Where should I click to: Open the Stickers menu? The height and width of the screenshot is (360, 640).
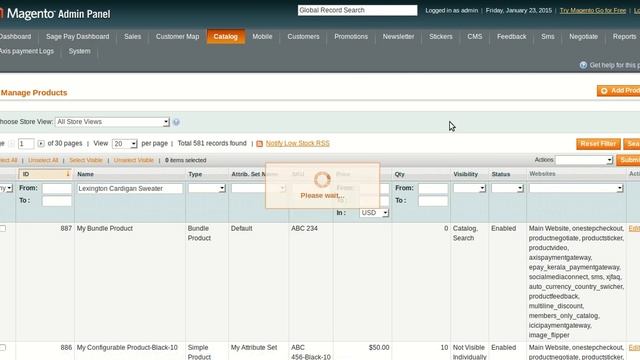(441, 37)
